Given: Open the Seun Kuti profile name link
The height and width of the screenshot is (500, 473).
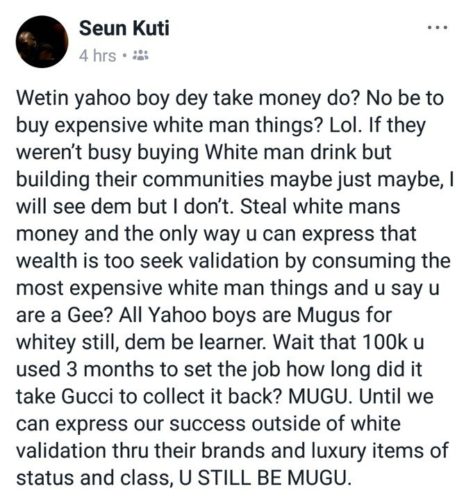Looking at the screenshot, I should (124, 28).
